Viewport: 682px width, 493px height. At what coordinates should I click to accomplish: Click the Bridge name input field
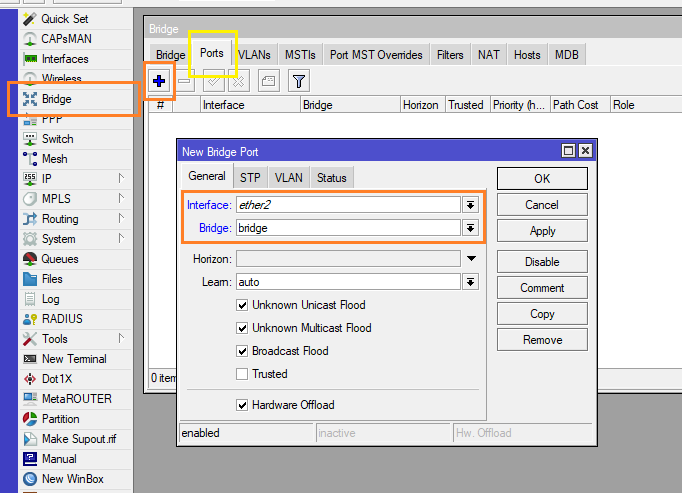(348, 228)
